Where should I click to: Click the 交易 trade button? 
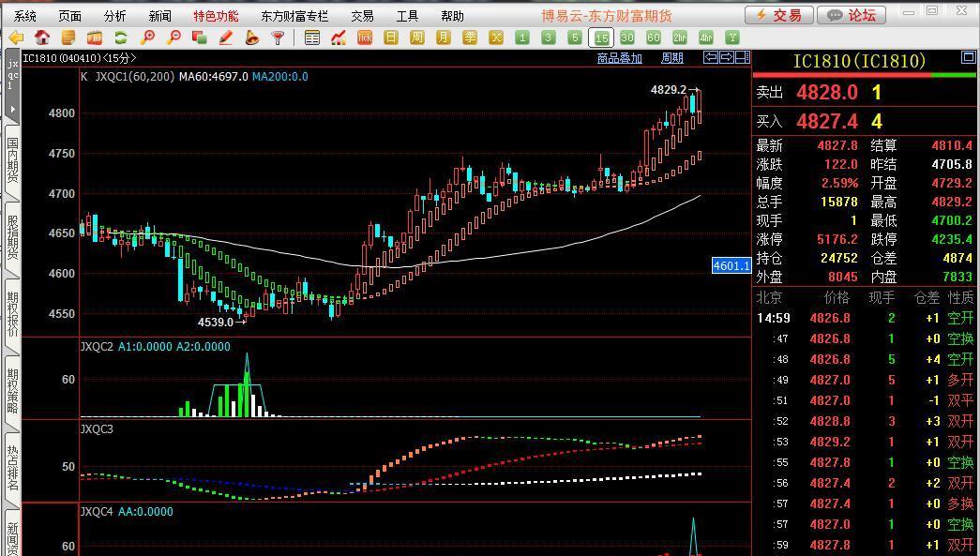(x=778, y=15)
